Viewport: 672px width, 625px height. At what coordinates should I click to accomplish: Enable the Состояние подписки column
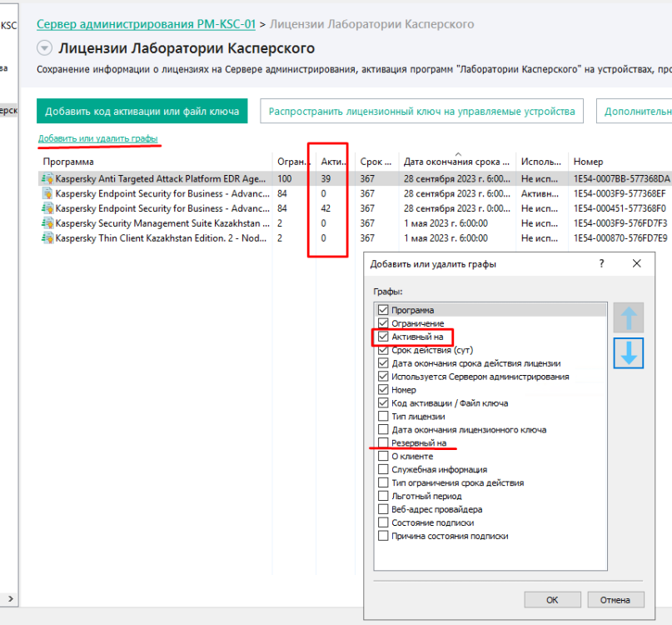click(x=383, y=522)
